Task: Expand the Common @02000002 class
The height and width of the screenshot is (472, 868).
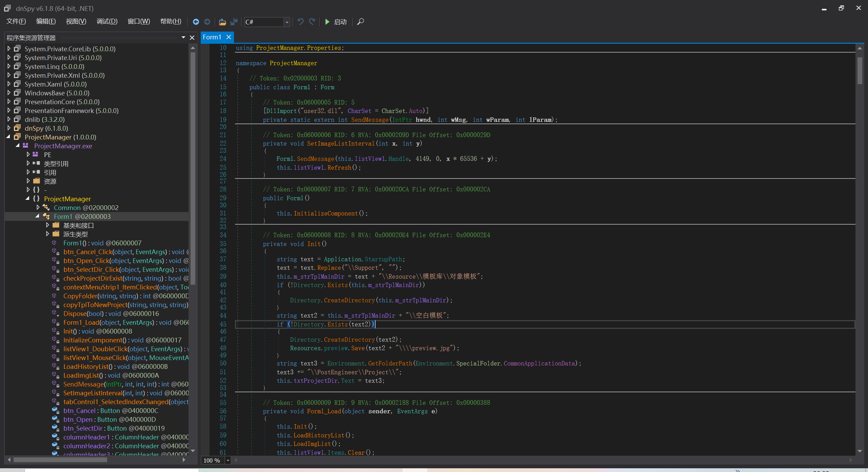Action: pyautogui.click(x=38, y=207)
